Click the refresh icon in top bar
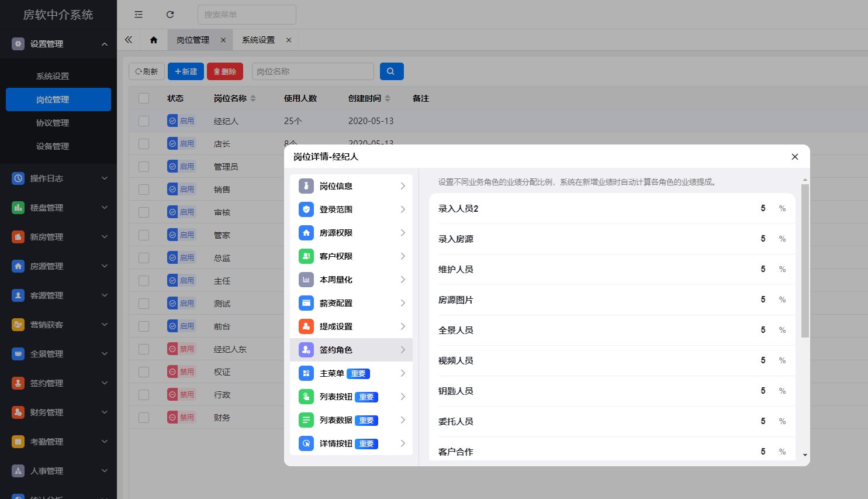The width and height of the screenshot is (868, 499). coord(170,15)
